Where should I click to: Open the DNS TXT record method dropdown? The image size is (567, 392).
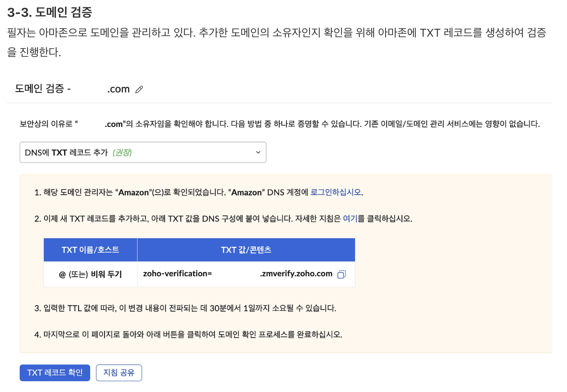point(143,152)
